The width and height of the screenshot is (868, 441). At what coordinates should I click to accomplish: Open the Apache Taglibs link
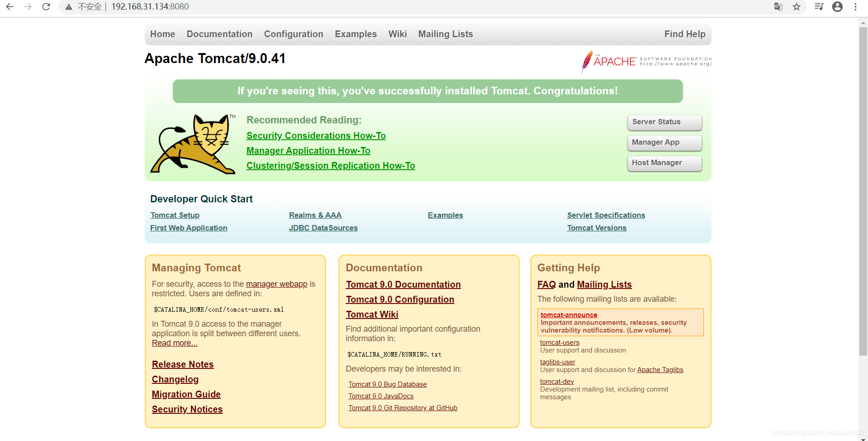pos(660,370)
